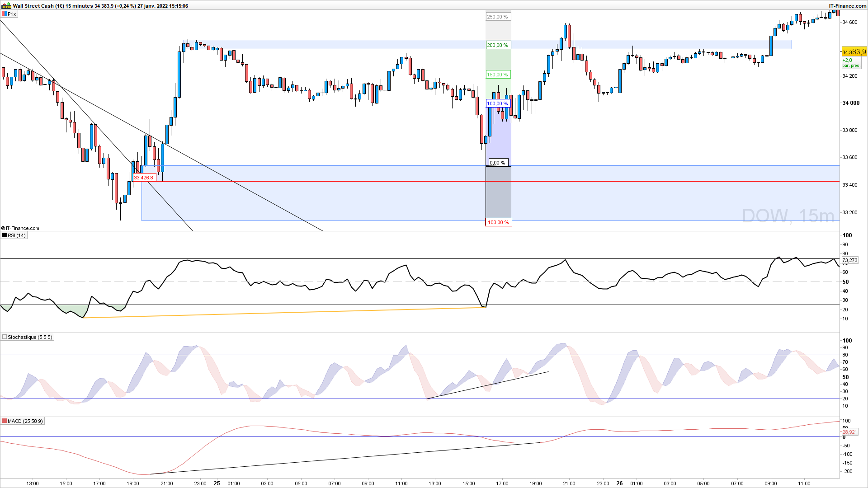The width and height of the screenshot is (868, 488).
Task: Click the black RSI (14) color square
Action: (5, 235)
